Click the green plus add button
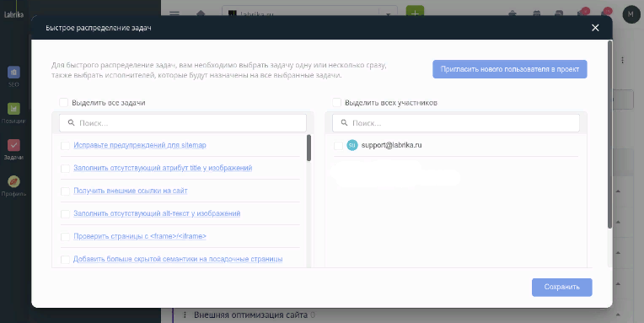Viewport: 644px width, 323px height. [415, 13]
